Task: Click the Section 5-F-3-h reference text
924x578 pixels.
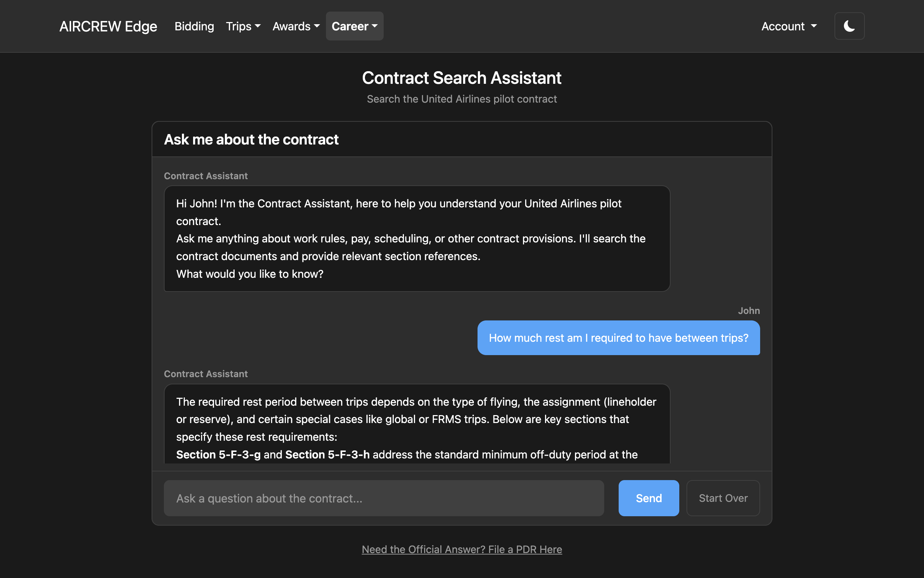Action: pyautogui.click(x=327, y=454)
